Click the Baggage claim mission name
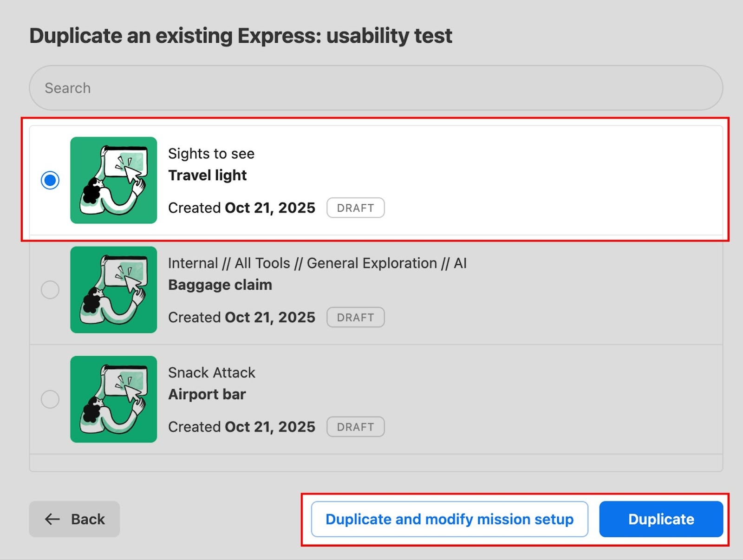 pyautogui.click(x=220, y=285)
